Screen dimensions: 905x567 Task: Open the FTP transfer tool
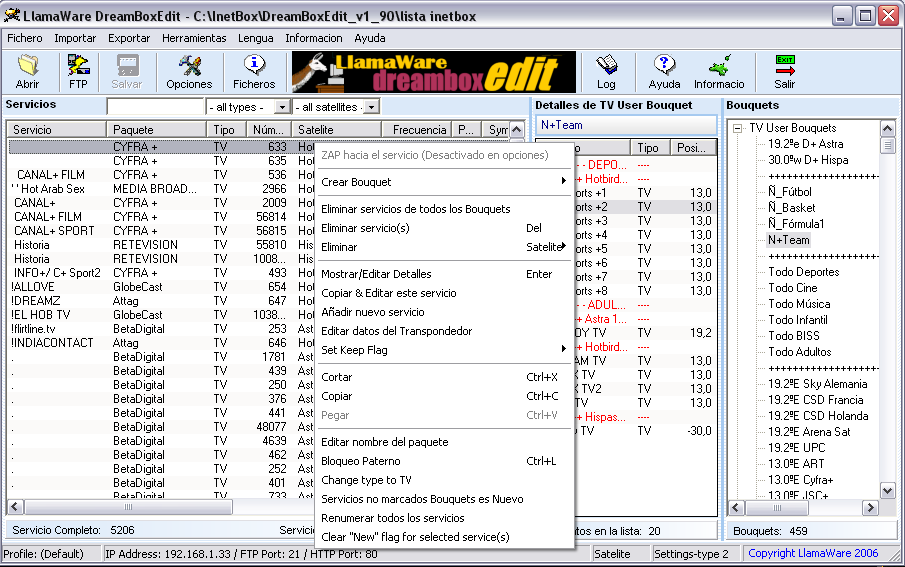point(78,72)
